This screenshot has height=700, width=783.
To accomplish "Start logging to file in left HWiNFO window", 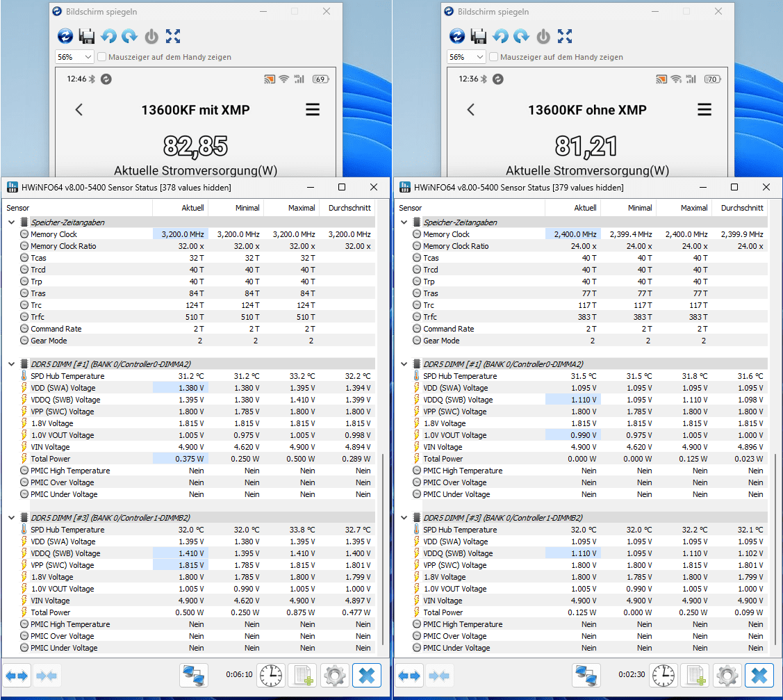I will tap(303, 676).
